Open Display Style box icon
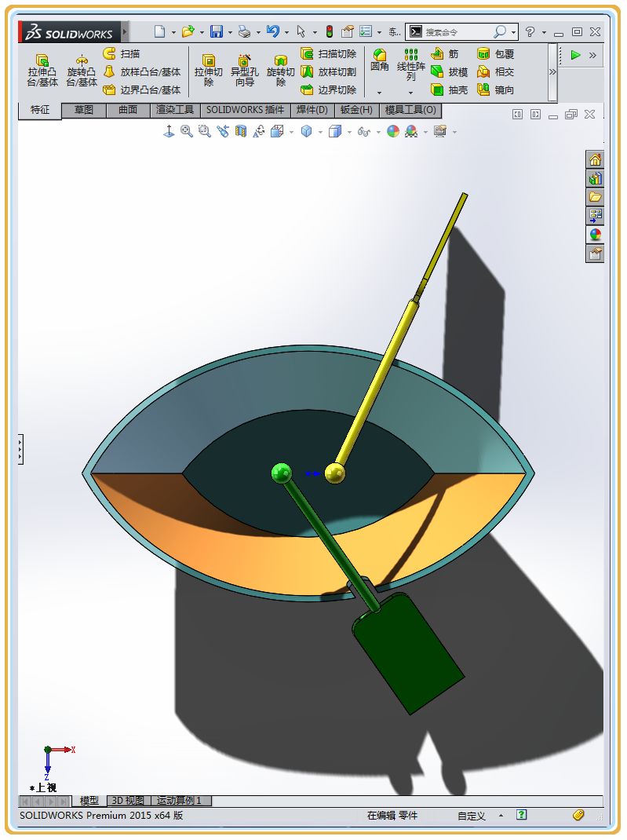 point(334,131)
